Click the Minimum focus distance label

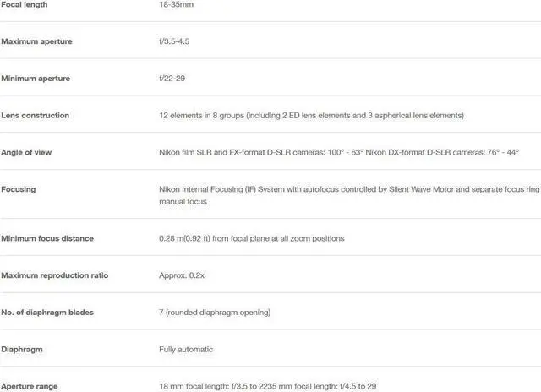click(x=47, y=238)
